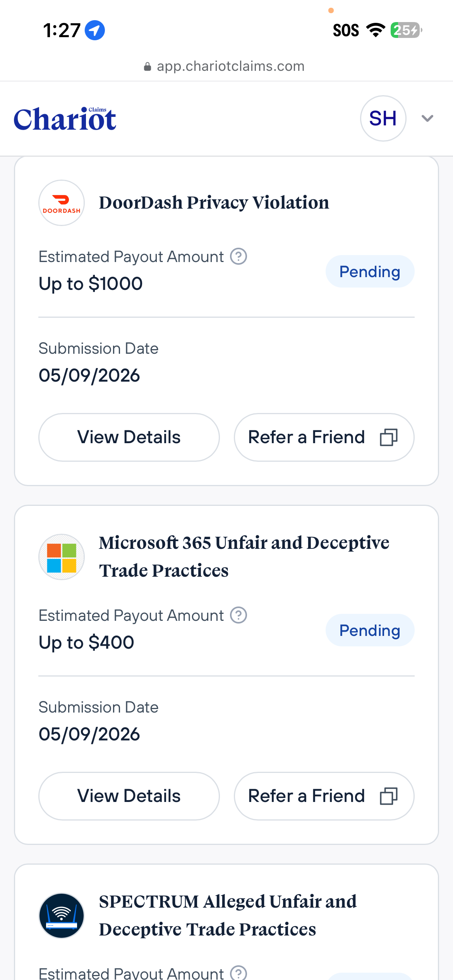This screenshot has height=980, width=453.
Task: View Details for Microsoft 365 claim
Action: [x=129, y=796]
